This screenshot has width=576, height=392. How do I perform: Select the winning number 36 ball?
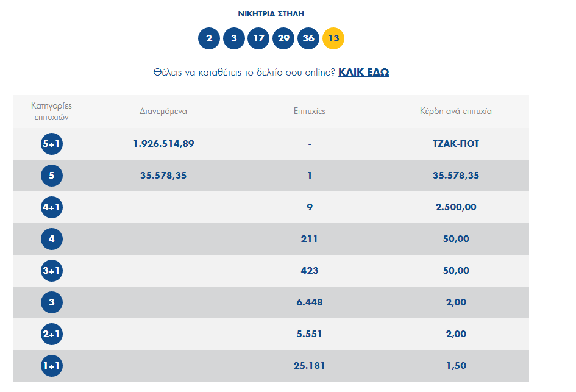coord(308,38)
